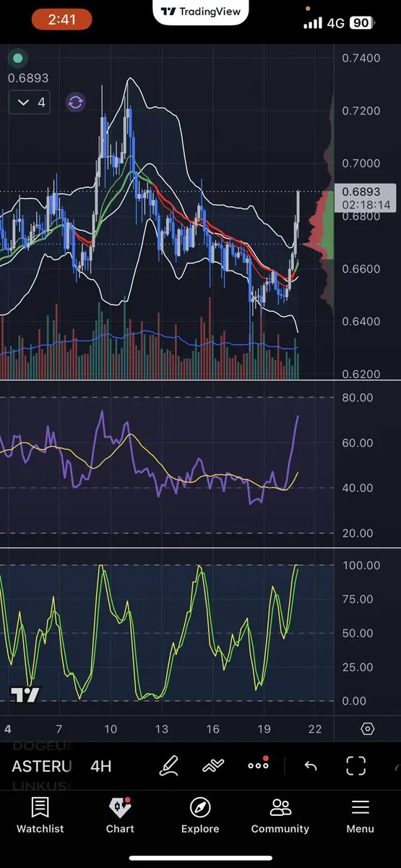The height and width of the screenshot is (868, 401).
Task: Tap the TradingView logo at top
Action: 201,12
